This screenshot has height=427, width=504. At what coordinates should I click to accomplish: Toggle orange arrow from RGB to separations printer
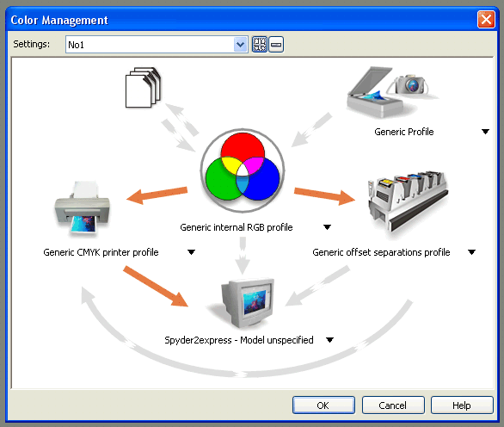324,196
